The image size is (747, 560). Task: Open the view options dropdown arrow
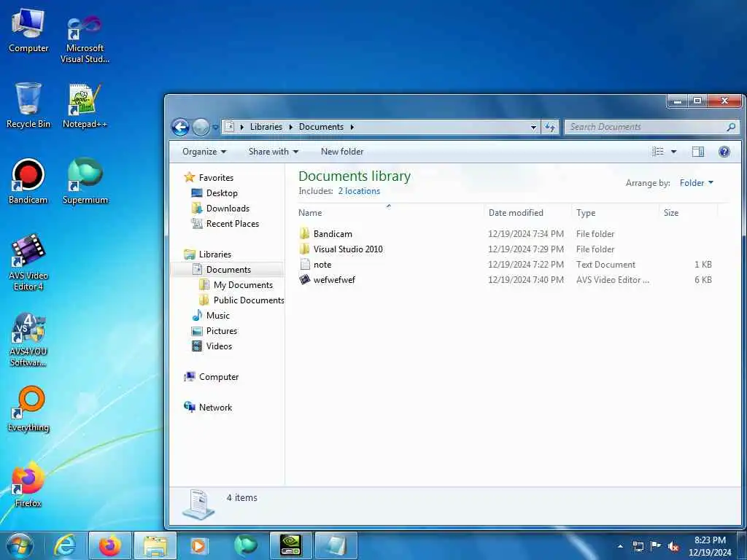coord(673,152)
